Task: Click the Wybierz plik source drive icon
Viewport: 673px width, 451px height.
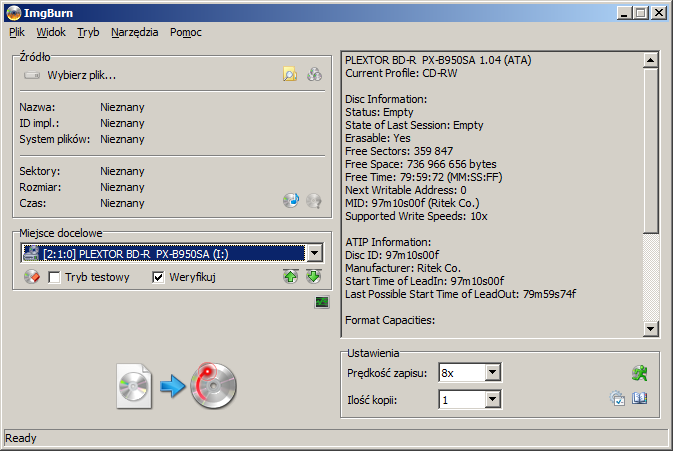Action: pos(32,75)
